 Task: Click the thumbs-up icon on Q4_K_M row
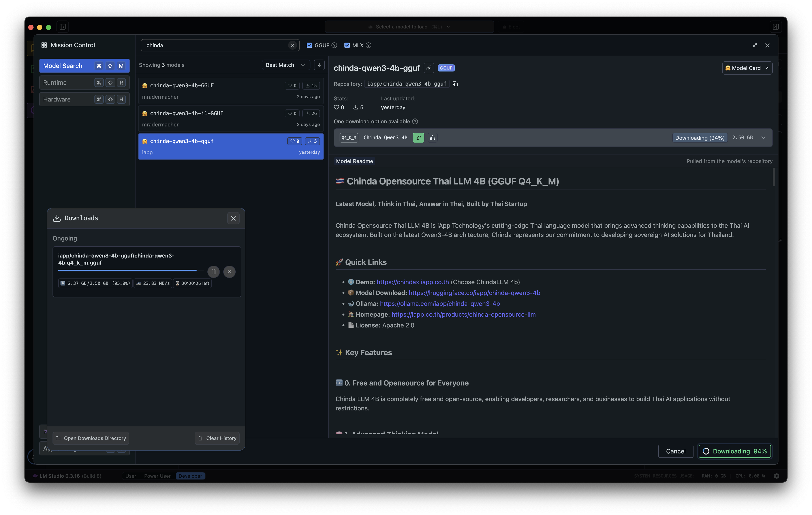tap(433, 138)
